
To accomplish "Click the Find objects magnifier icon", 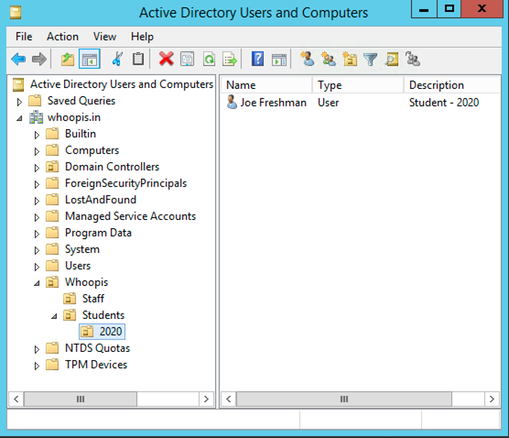I will coord(391,59).
